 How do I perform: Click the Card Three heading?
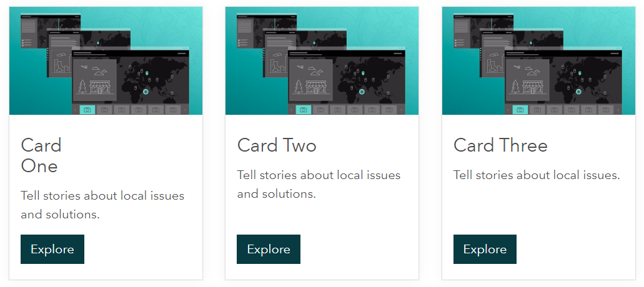tap(501, 145)
